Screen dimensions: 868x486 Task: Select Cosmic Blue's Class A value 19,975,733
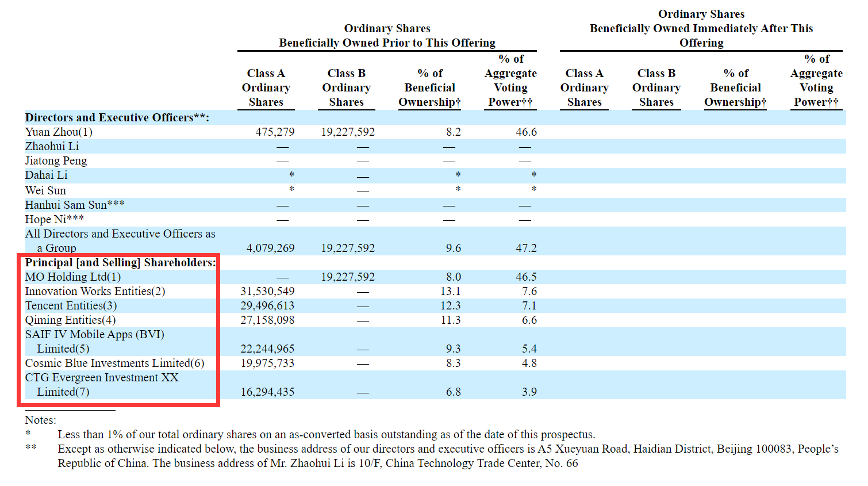[267, 363]
